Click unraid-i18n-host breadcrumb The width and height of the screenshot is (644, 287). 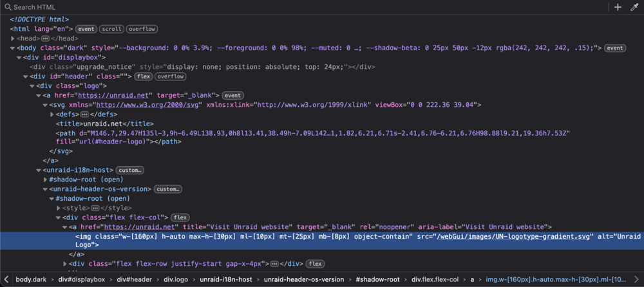pyautogui.click(x=227, y=279)
